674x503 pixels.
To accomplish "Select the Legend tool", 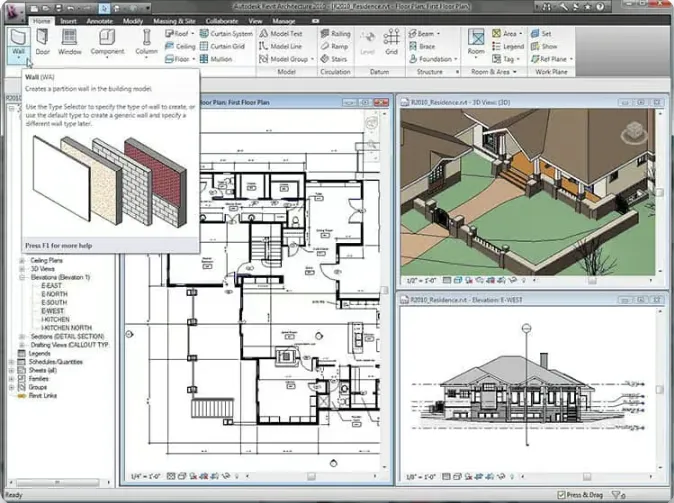I will click(508, 46).
